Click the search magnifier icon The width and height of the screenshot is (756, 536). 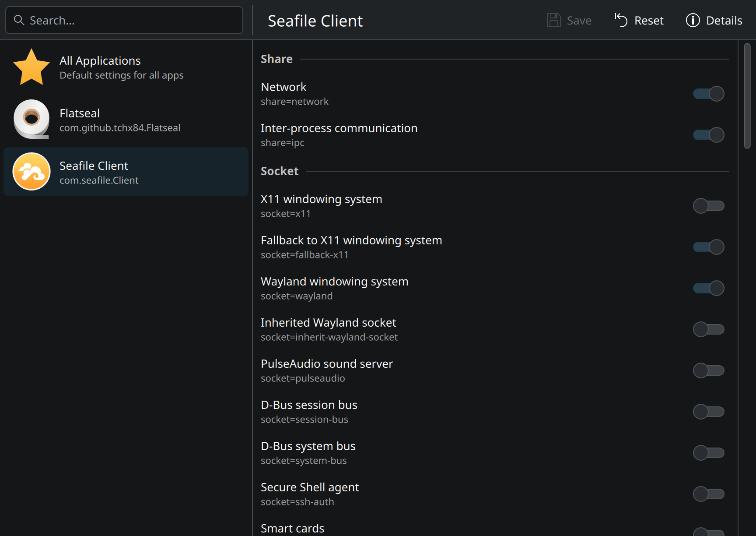[x=19, y=20]
